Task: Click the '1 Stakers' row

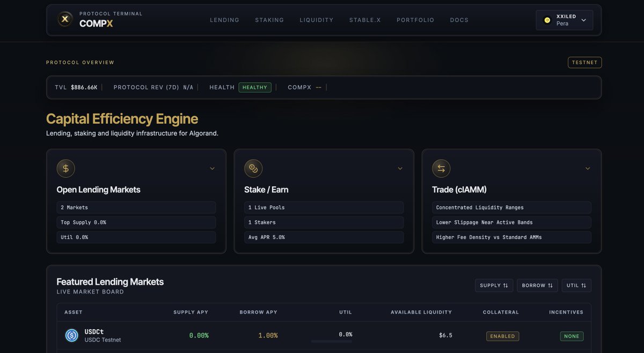Action: (x=324, y=222)
